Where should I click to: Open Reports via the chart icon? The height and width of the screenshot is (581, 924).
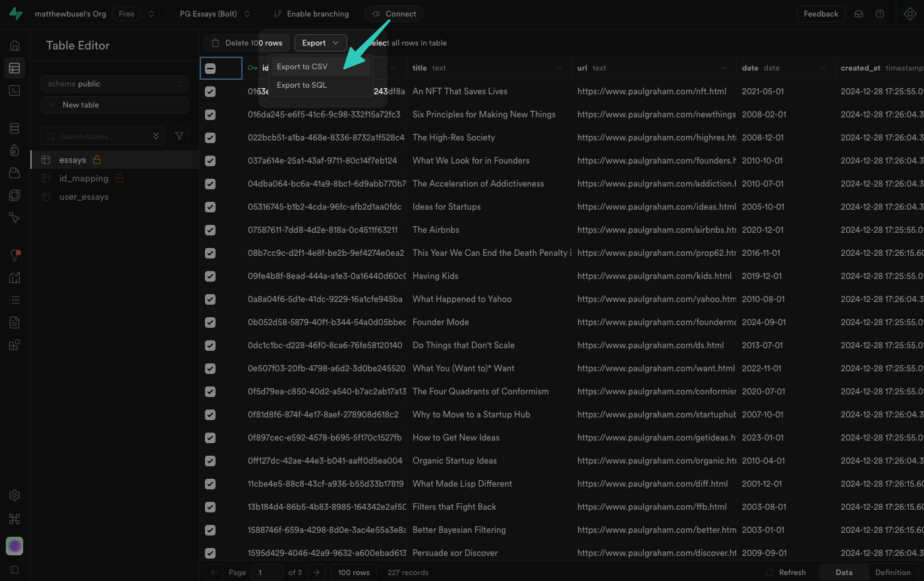click(14, 277)
